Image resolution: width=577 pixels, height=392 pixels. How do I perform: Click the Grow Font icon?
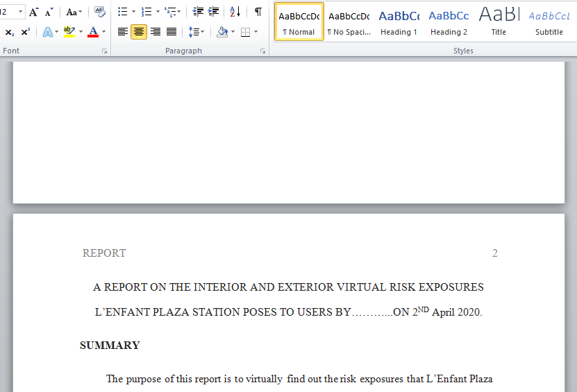coord(33,12)
